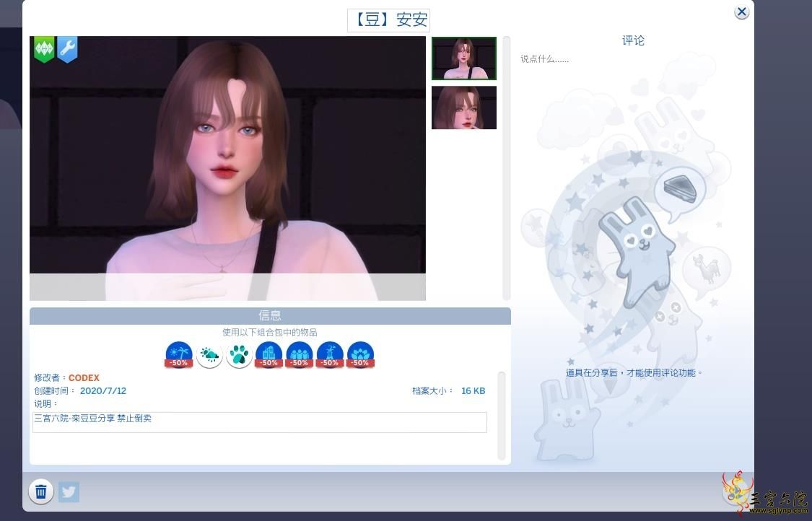The image size is (812, 521).
Task: Select the first full-body preview thumbnail
Action: point(464,58)
